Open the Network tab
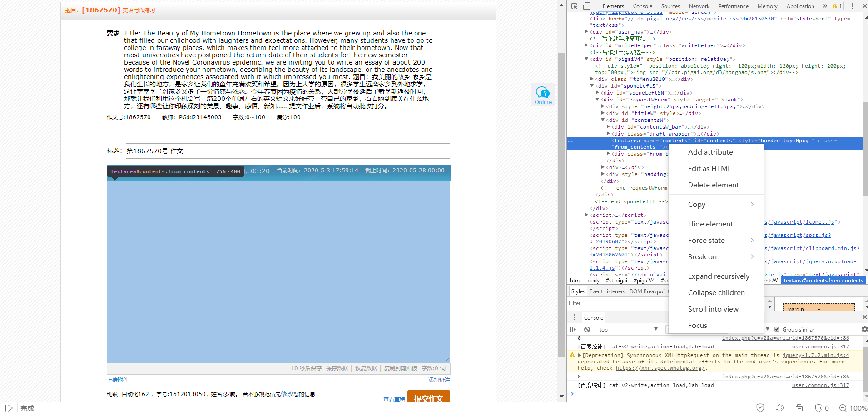This screenshot has width=868, height=412. coord(699,6)
